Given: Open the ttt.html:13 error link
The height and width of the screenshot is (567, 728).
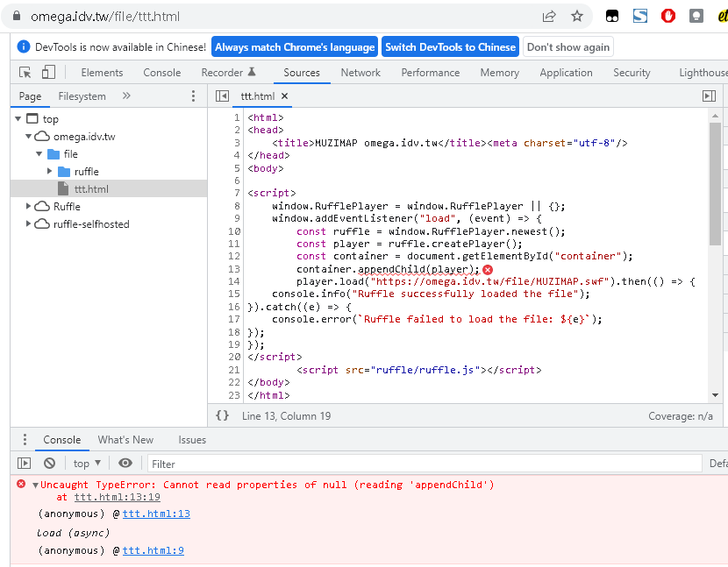Looking at the screenshot, I should point(156,514).
